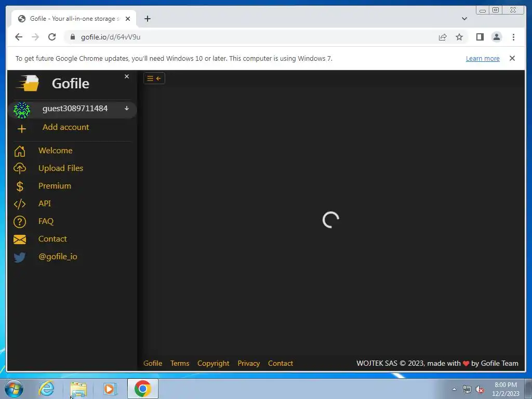Click the Contact envelope icon in sidebar

point(20,239)
